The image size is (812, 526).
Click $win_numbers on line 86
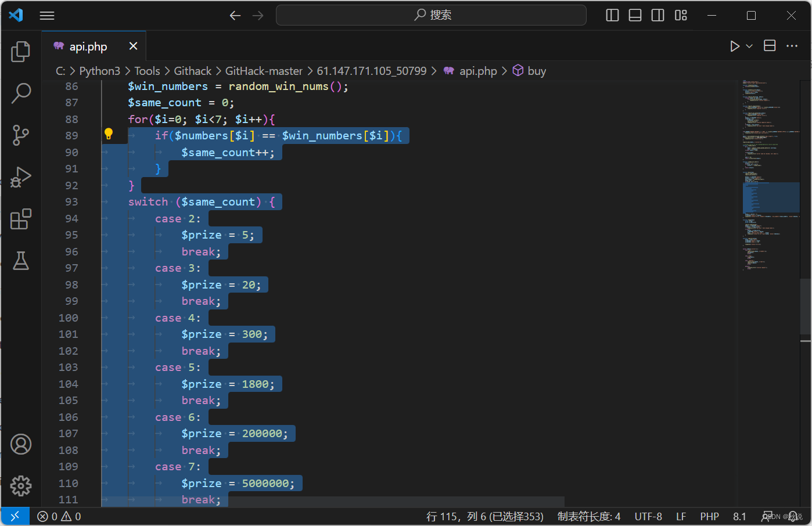pyautogui.click(x=168, y=86)
